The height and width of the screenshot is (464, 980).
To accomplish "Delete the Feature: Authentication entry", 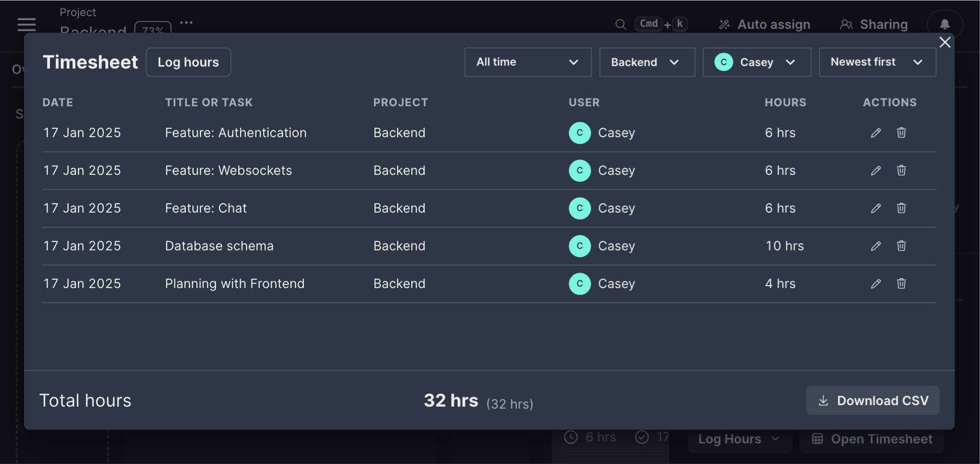I will (x=901, y=133).
